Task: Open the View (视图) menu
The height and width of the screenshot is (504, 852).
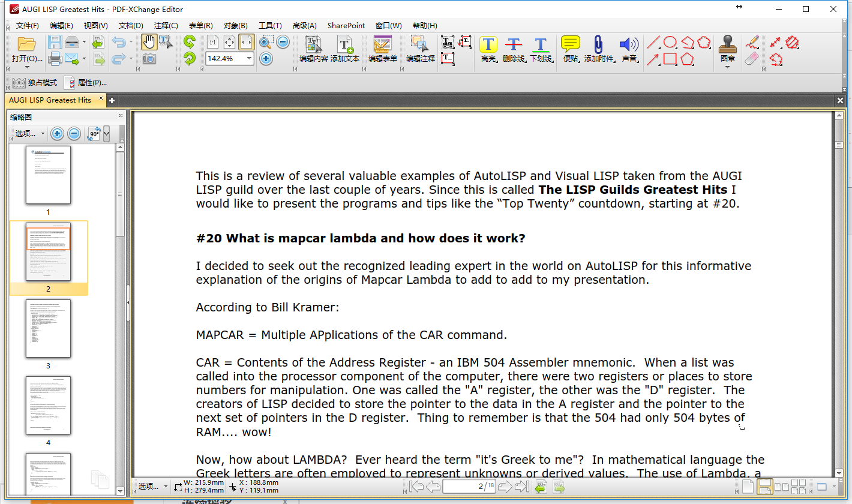Action: pos(95,25)
